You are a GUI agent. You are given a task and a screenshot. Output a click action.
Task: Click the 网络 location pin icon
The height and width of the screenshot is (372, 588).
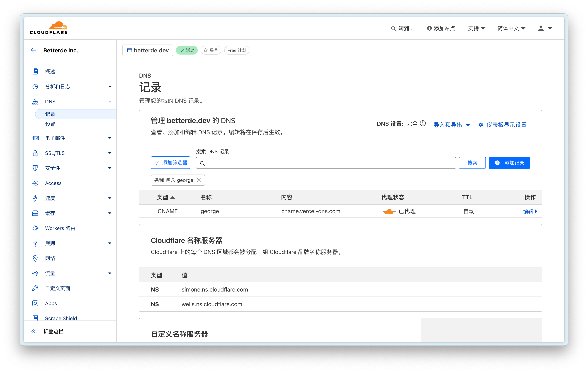[x=35, y=258]
